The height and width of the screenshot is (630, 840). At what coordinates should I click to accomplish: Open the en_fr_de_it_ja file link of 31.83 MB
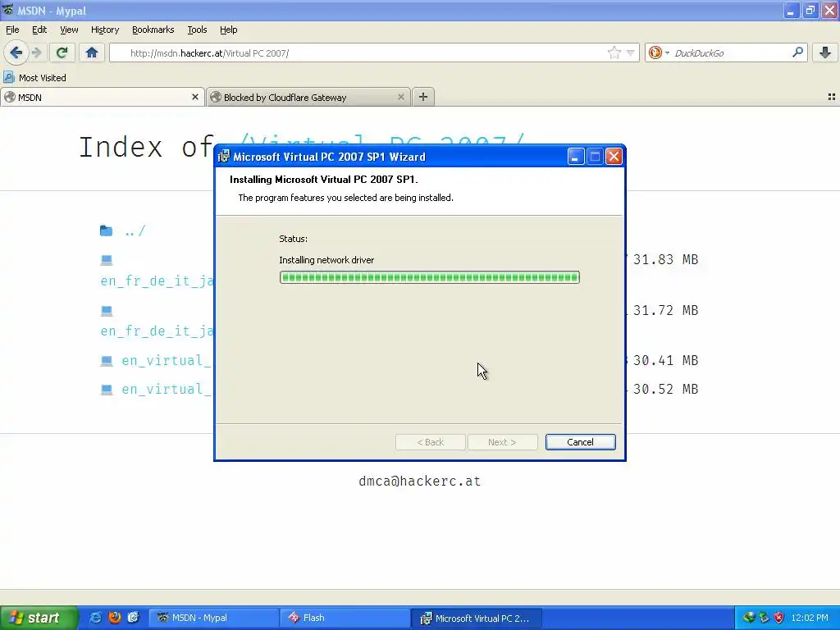click(157, 281)
